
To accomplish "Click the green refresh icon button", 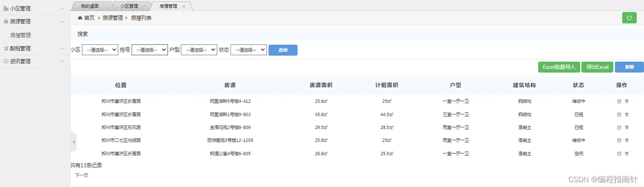I will tap(629, 18).
